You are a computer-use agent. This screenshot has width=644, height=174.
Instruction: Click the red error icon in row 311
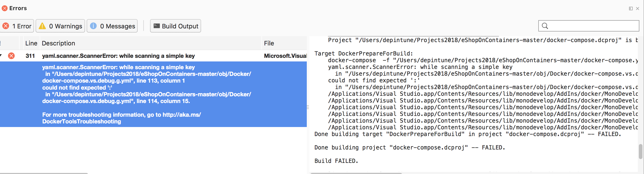click(11, 56)
